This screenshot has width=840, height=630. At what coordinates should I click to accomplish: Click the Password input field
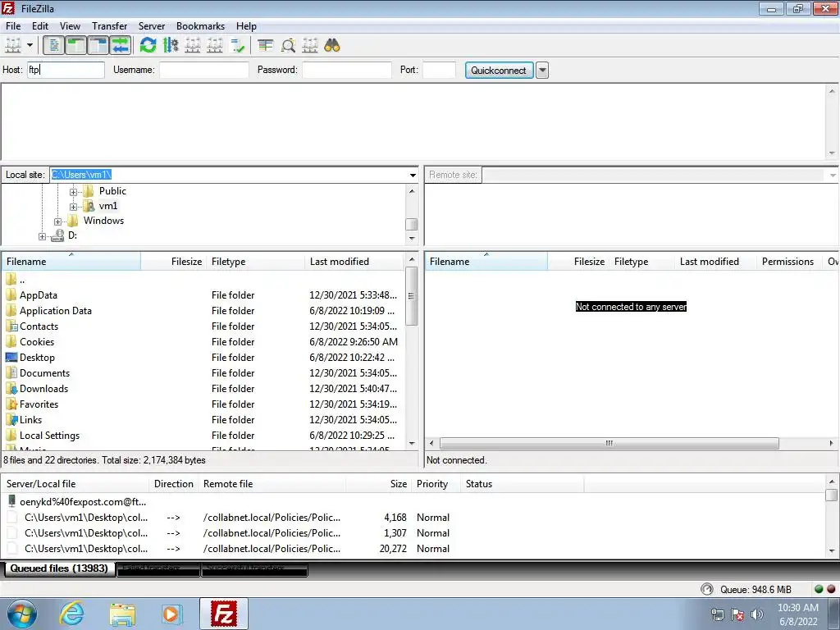[347, 70]
